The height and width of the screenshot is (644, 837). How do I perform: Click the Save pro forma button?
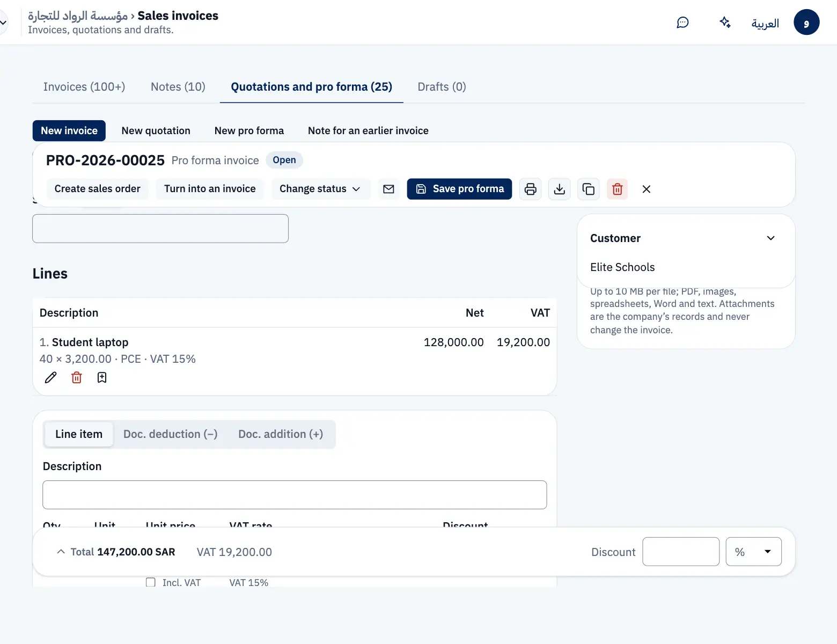click(459, 189)
